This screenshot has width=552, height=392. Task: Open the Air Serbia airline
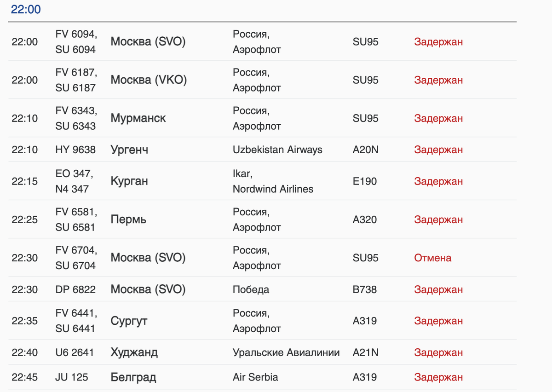tap(255, 377)
